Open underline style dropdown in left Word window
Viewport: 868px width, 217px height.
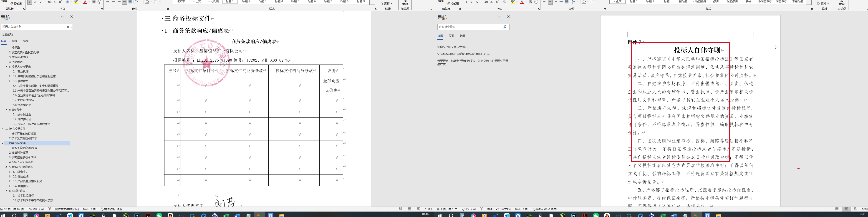tap(44, 2)
